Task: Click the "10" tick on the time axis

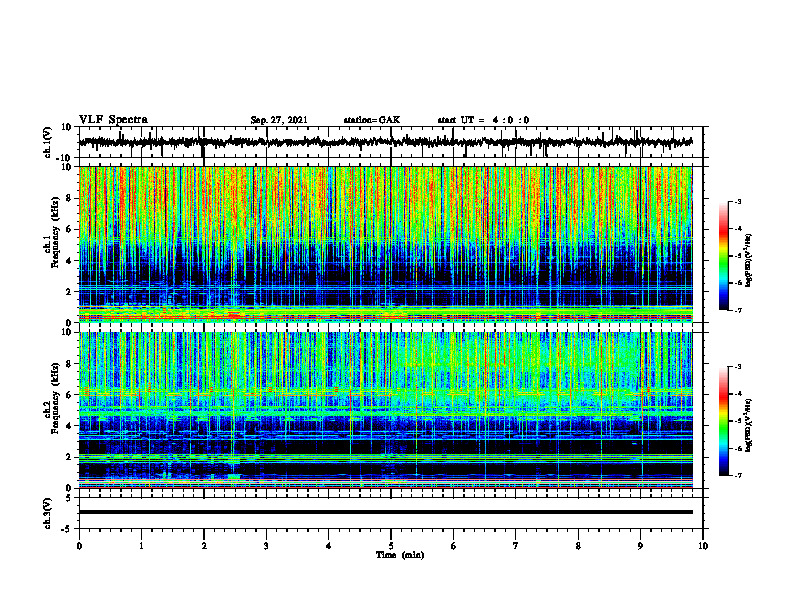Action: (703, 546)
